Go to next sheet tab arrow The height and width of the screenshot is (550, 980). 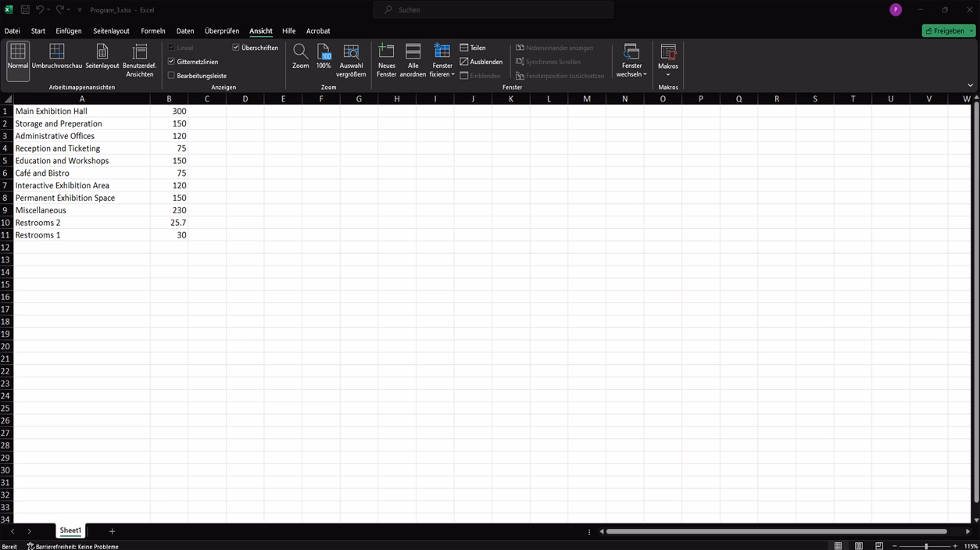tap(30, 531)
